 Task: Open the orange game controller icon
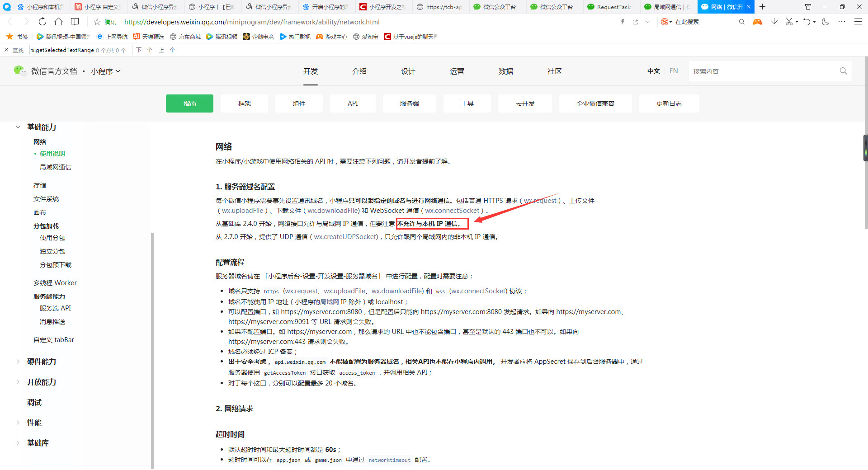(x=757, y=22)
